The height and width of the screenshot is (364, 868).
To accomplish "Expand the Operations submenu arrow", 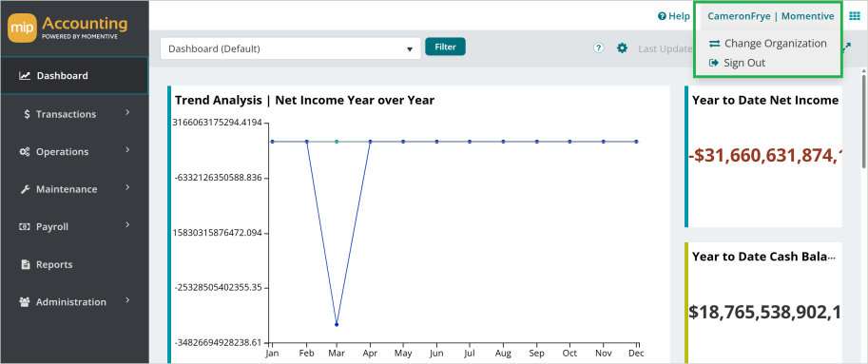I will tap(127, 150).
